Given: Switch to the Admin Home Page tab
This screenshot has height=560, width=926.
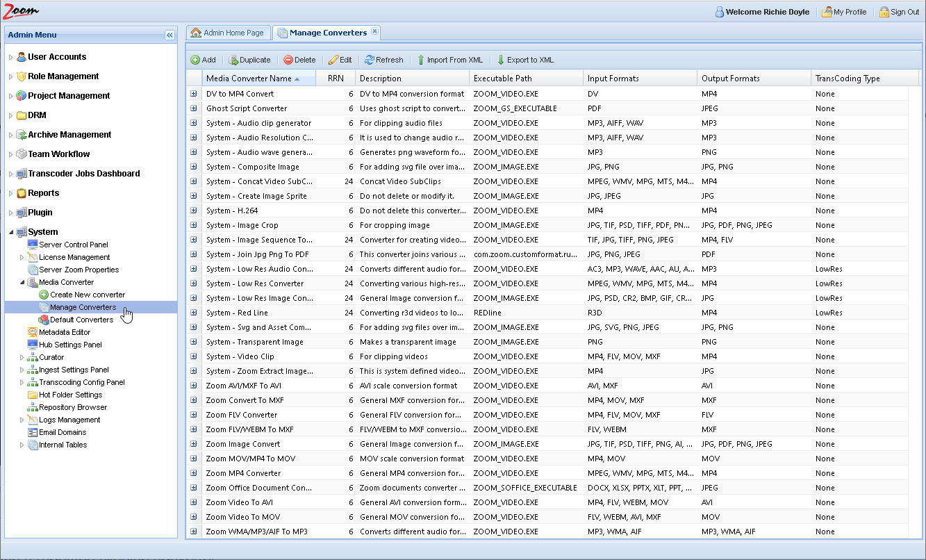Looking at the screenshot, I should click(228, 33).
